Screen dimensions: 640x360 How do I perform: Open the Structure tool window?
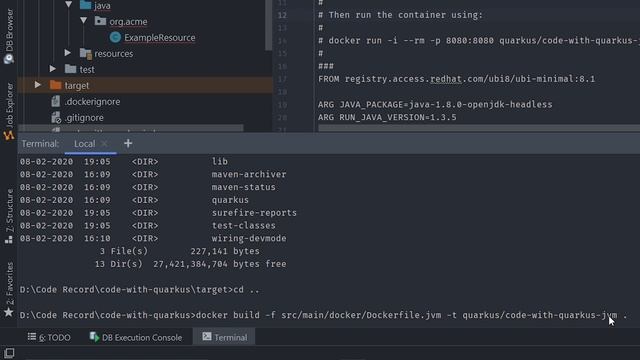pos(9,216)
